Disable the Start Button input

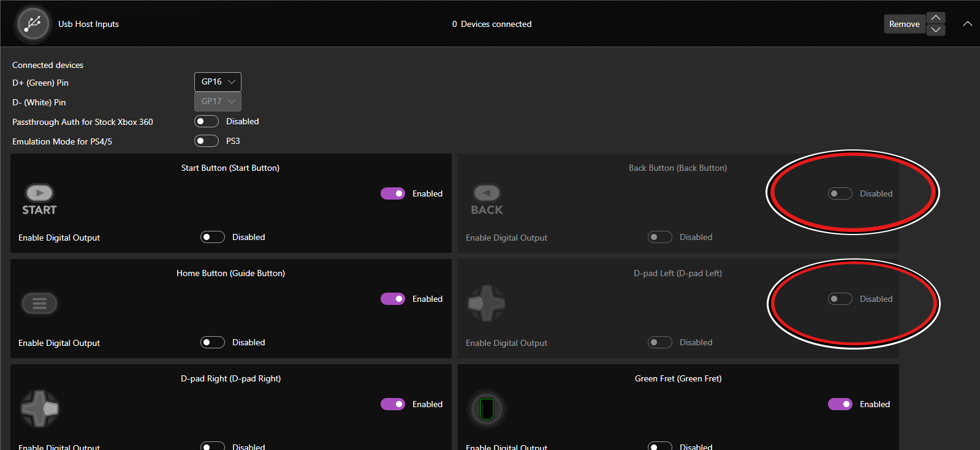pos(393,193)
